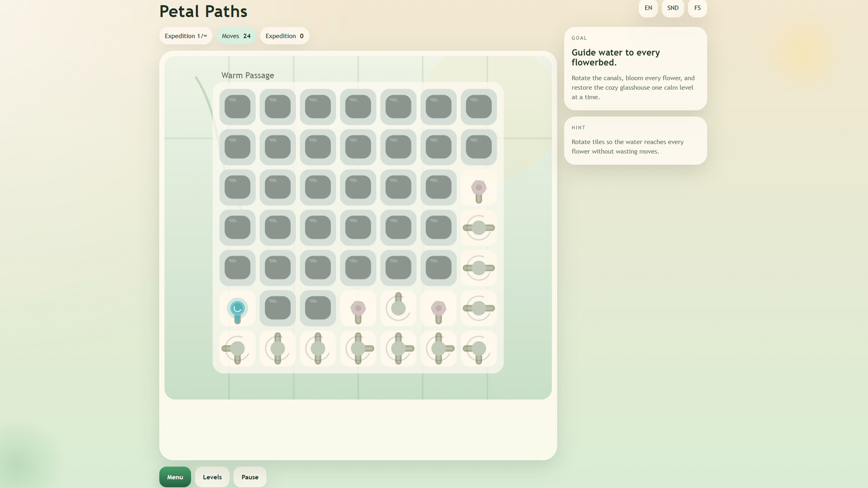Click the GOAL card label
Image resolution: width=868 pixels, height=488 pixels.
tap(579, 38)
